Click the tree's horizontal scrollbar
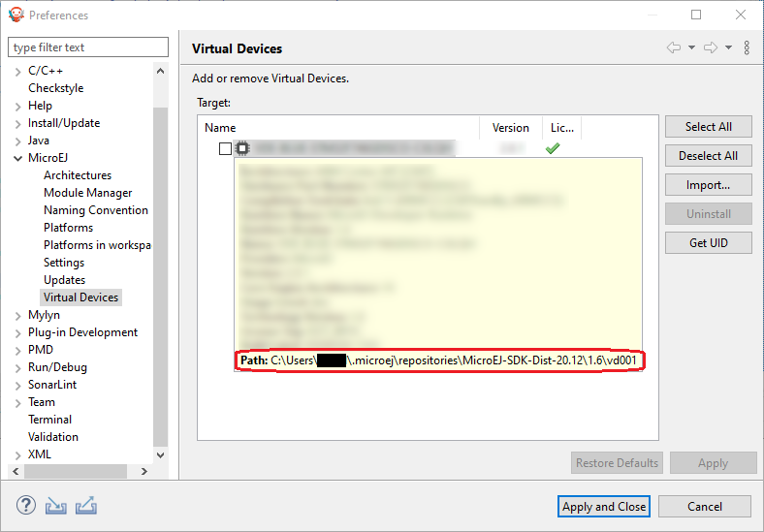The image size is (764, 532). [78, 471]
